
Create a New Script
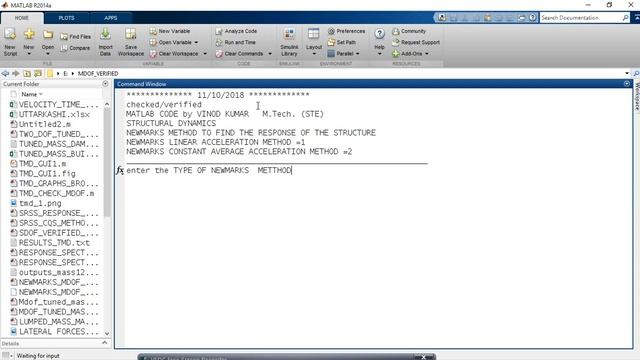click(x=10, y=42)
